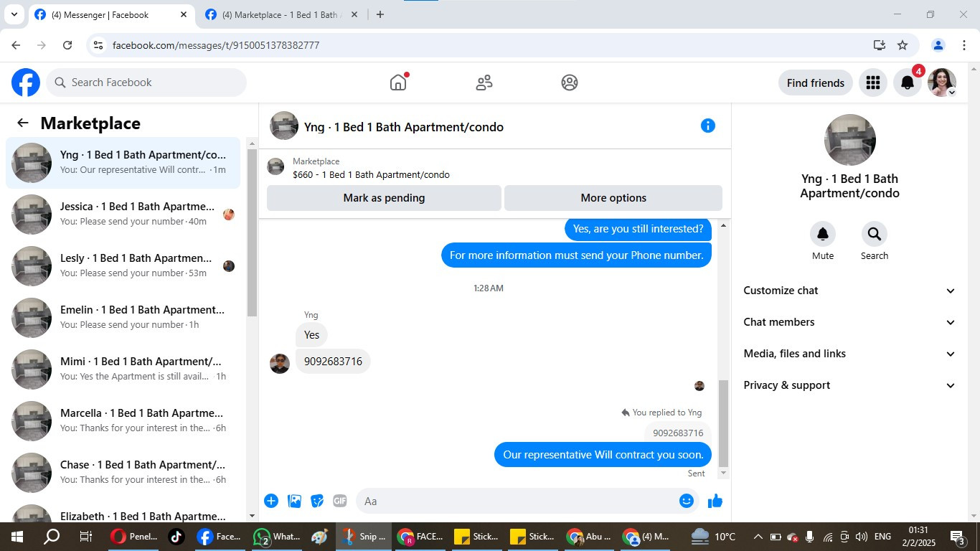
Task: Show hidden system tray icons chevron
Action: [x=758, y=537]
